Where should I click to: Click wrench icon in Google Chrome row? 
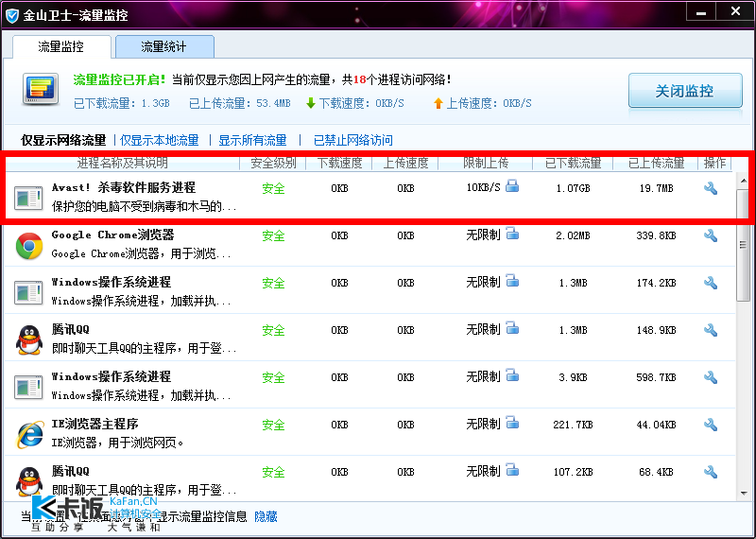click(x=711, y=235)
